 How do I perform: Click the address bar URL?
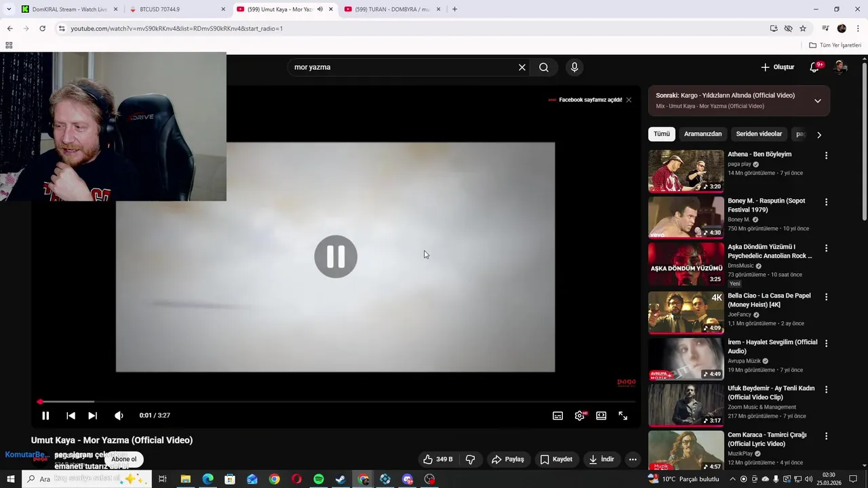click(x=176, y=28)
